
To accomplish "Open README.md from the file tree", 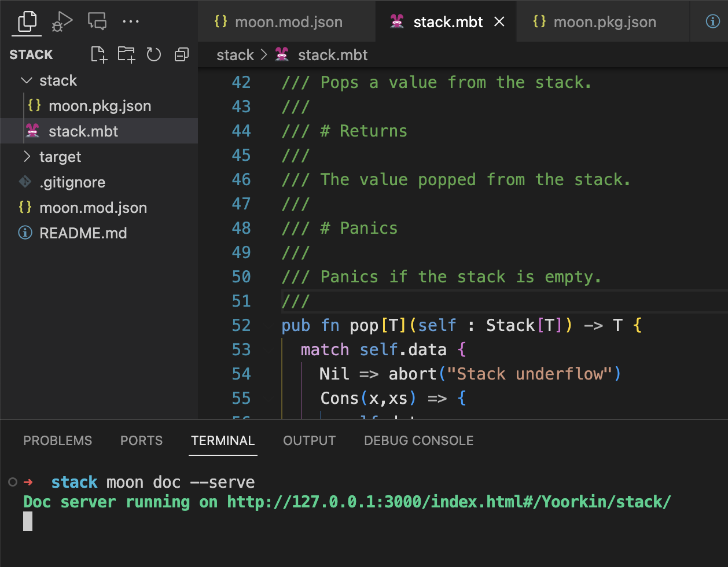I will [83, 233].
